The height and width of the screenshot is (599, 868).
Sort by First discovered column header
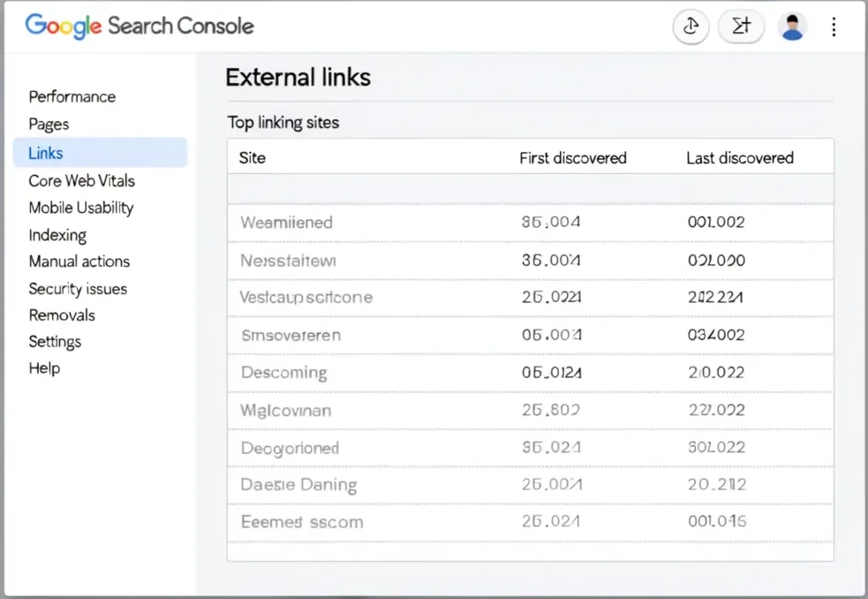573,158
